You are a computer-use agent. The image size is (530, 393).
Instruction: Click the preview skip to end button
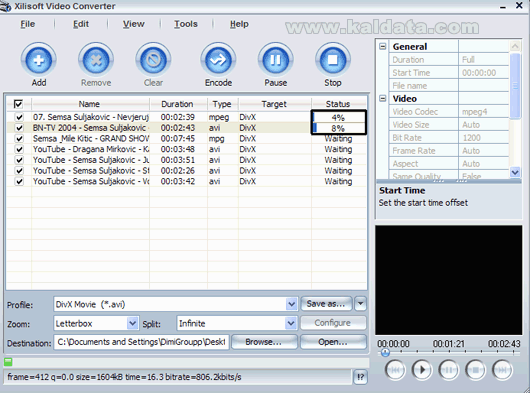[502, 370]
